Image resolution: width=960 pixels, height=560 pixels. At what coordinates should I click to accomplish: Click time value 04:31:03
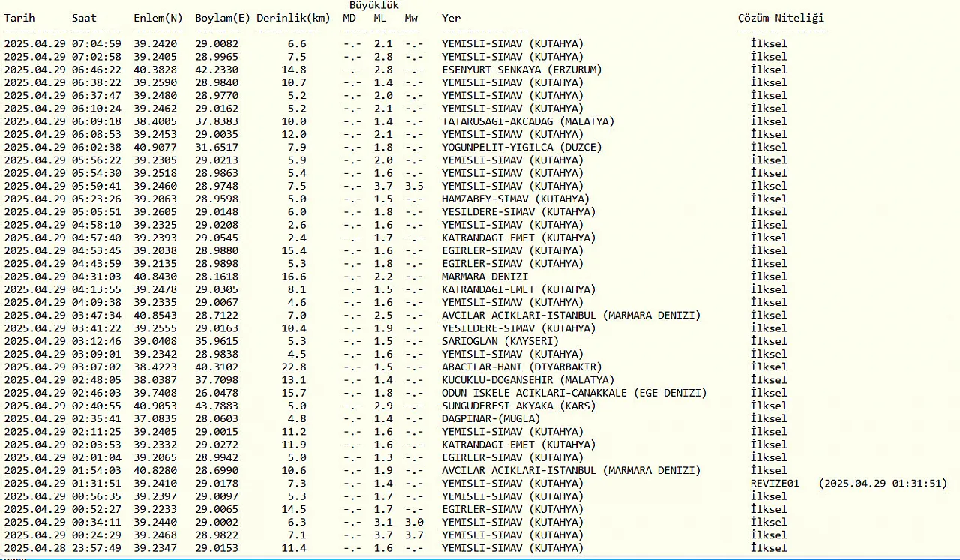tap(97, 277)
